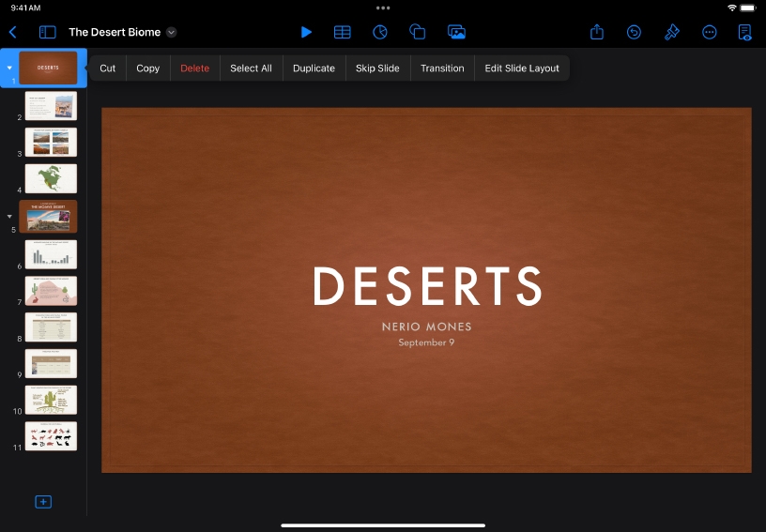Screen dimensions: 766x532
Task: Select Skip Slide menu option
Action: 377,68
